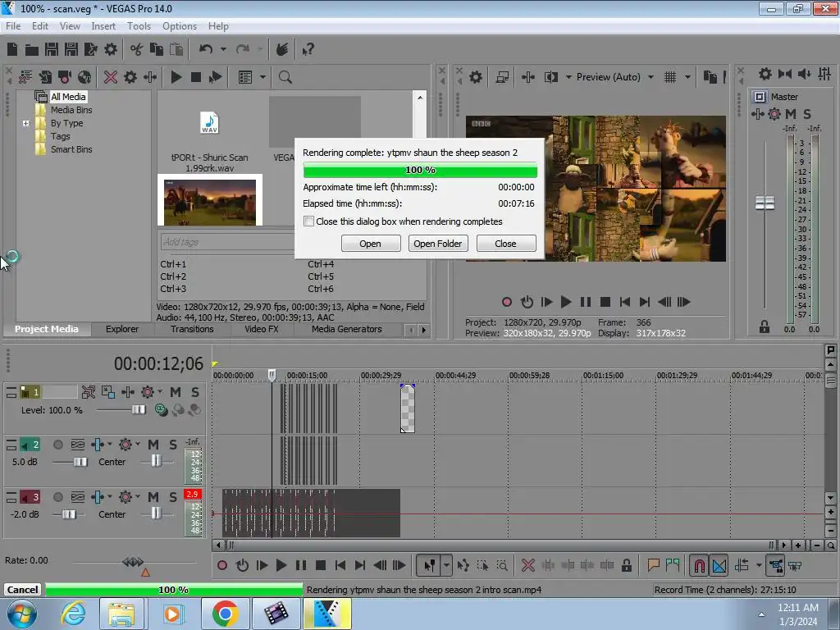Open a project via folder icon
The height and width of the screenshot is (630, 840).
(x=32, y=50)
